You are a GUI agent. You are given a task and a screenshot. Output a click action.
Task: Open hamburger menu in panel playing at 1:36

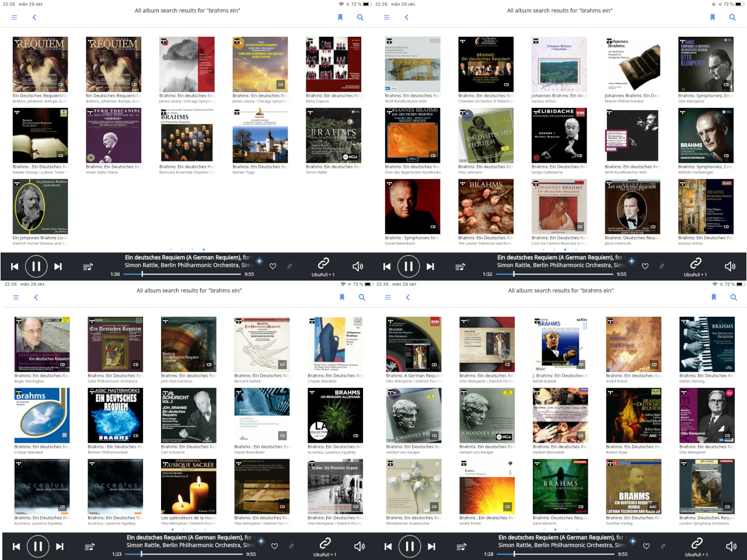coord(14,17)
